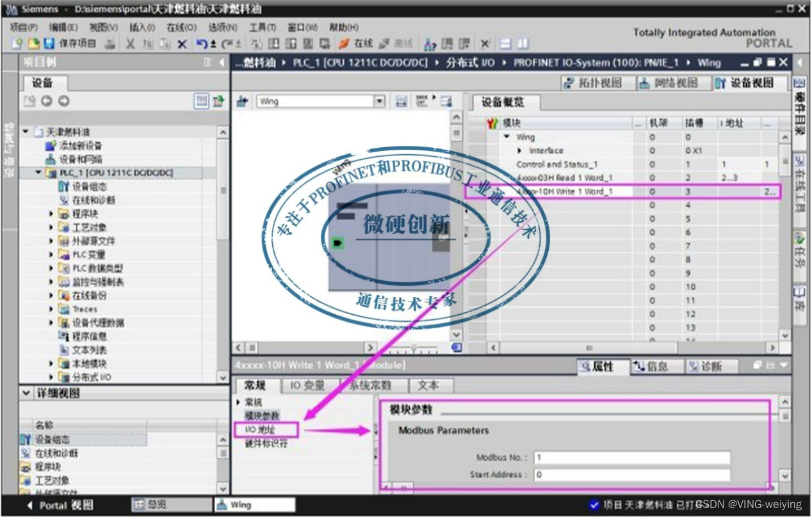The image size is (812, 517).
Task: Click the back navigation arrow in project tree
Action: [x=46, y=101]
